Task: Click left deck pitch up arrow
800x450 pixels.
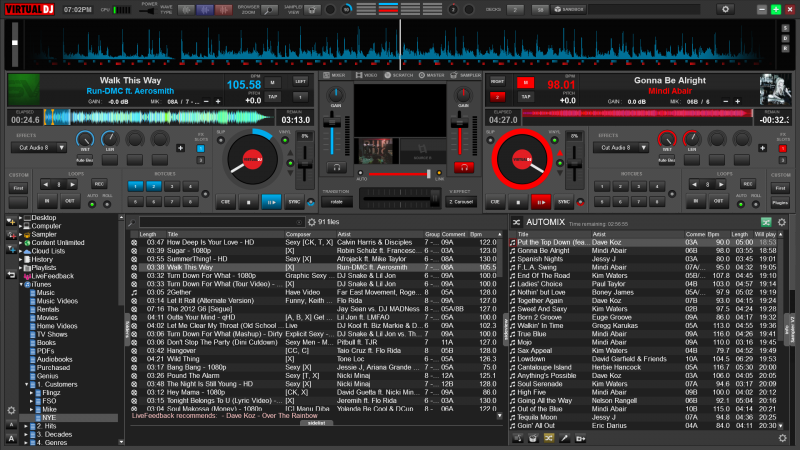Action: tap(290, 154)
